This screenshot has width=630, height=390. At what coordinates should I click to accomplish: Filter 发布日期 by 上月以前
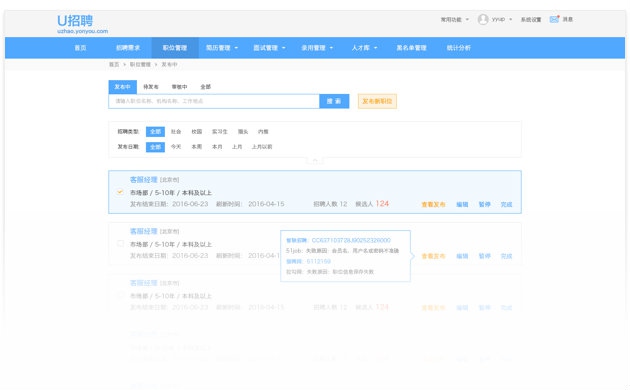coord(262,147)
